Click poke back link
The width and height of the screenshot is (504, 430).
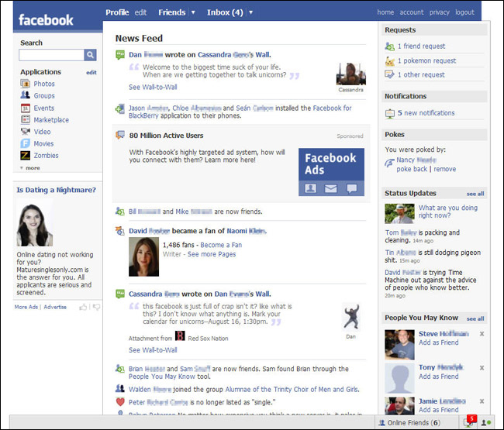coord(412,169)
